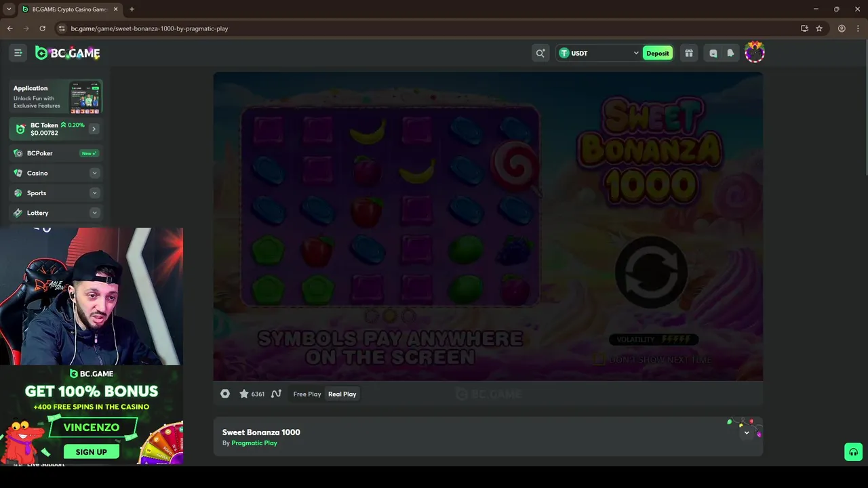Open the Sports menu item
The height and width of the screenshot is (488, 868).
point(56,193)
